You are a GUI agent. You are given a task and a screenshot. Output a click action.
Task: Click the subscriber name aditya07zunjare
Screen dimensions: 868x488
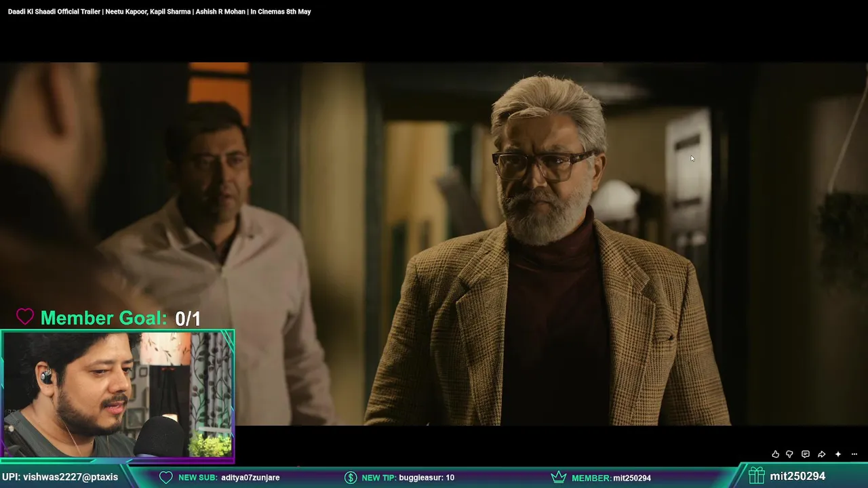coord(250,477)
